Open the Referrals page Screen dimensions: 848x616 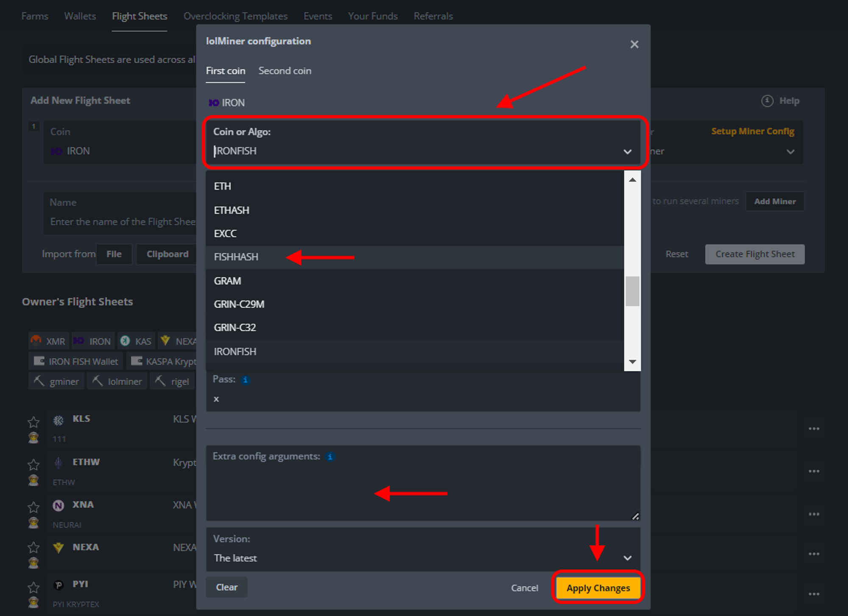(x=433, y=16)
